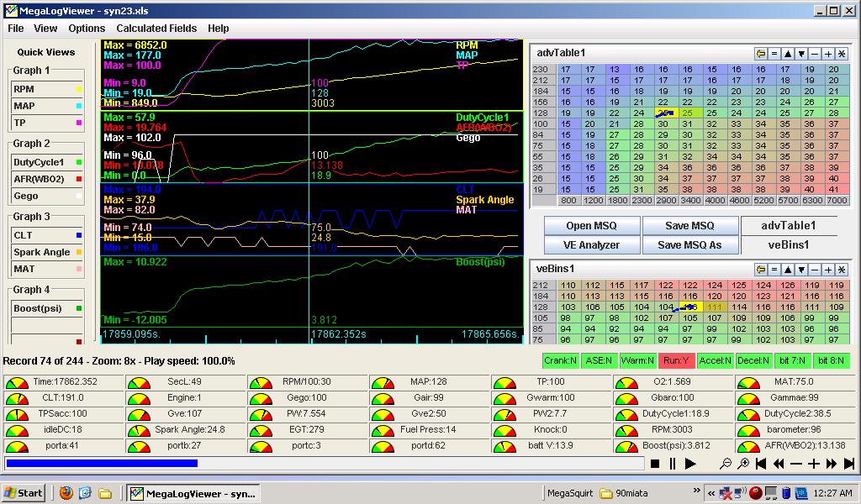
Task: Click the undo arrow on veBins1 toolbar
Action: click(761, 269)
